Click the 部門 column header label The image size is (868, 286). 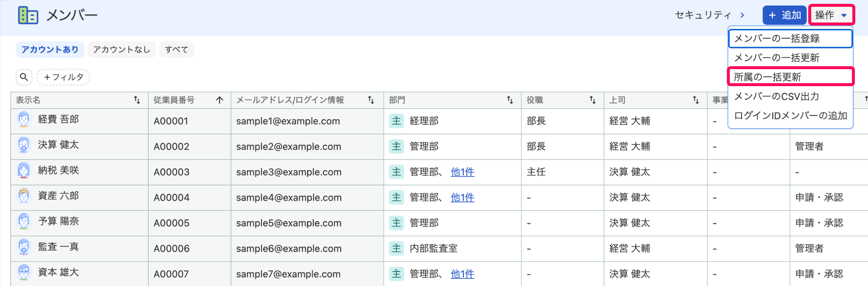[x=397, y=100]
